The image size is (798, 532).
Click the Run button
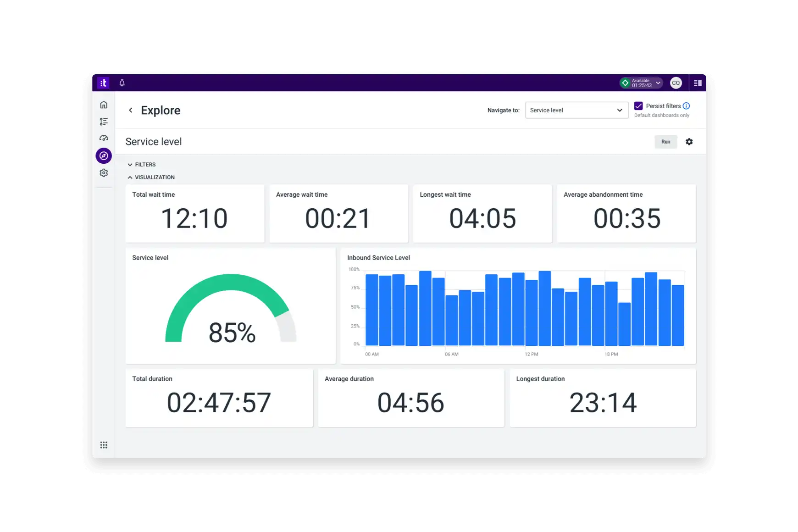pyautogui.click(x=665, y=142)
